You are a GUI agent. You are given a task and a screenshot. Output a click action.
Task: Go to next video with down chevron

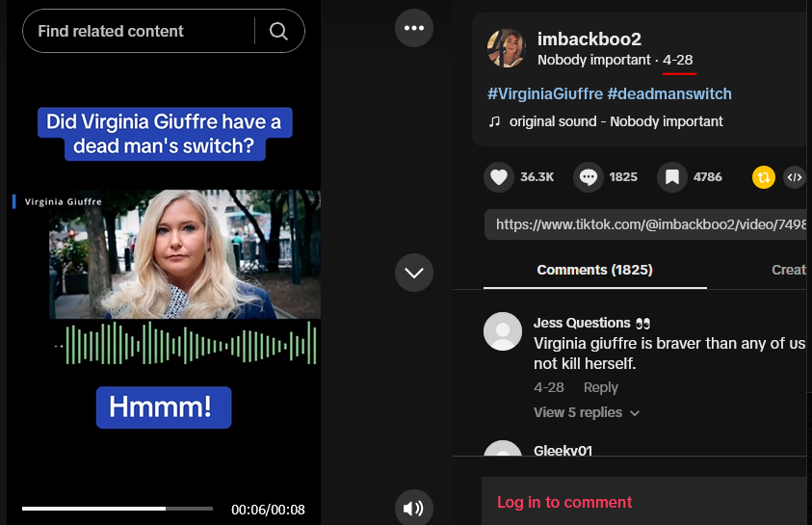tap(414, 273)
